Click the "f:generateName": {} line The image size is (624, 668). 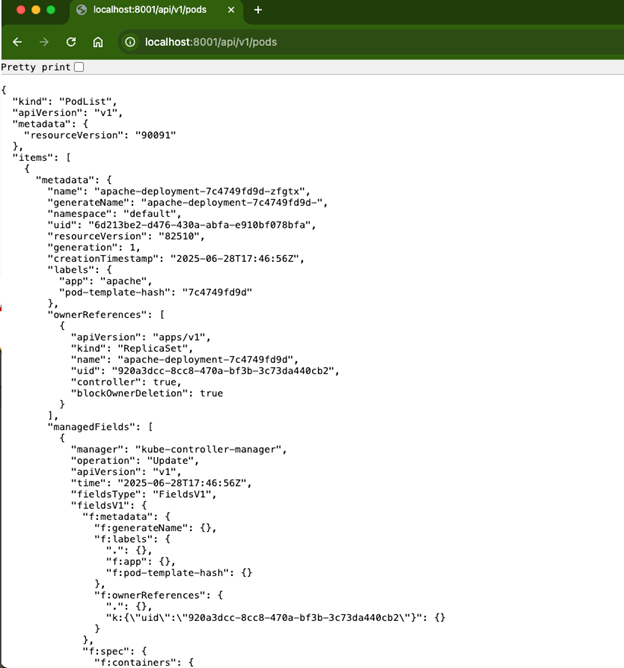click(x=155, y=528)
